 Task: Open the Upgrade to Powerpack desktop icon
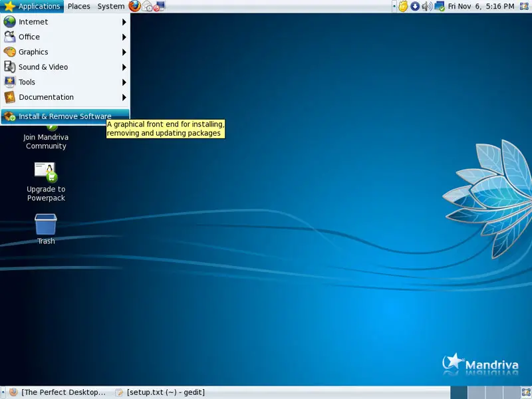point(46,172)
